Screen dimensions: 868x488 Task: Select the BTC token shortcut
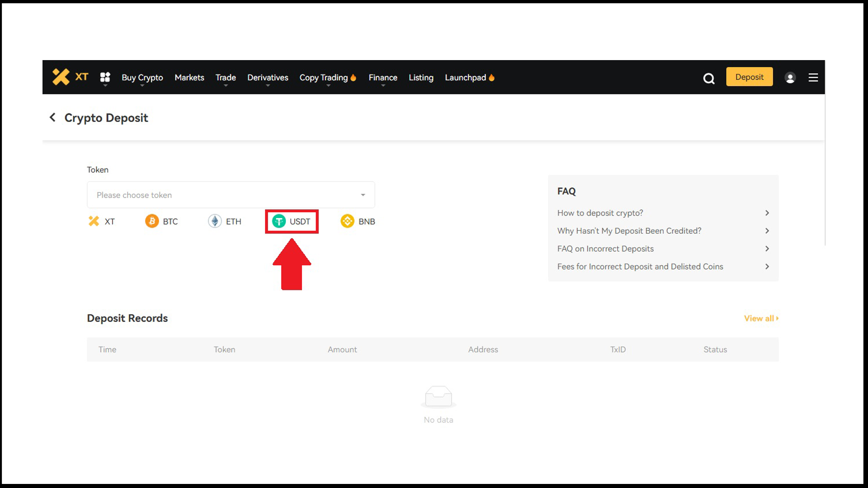pyautogui.click(x=161, y=221)
